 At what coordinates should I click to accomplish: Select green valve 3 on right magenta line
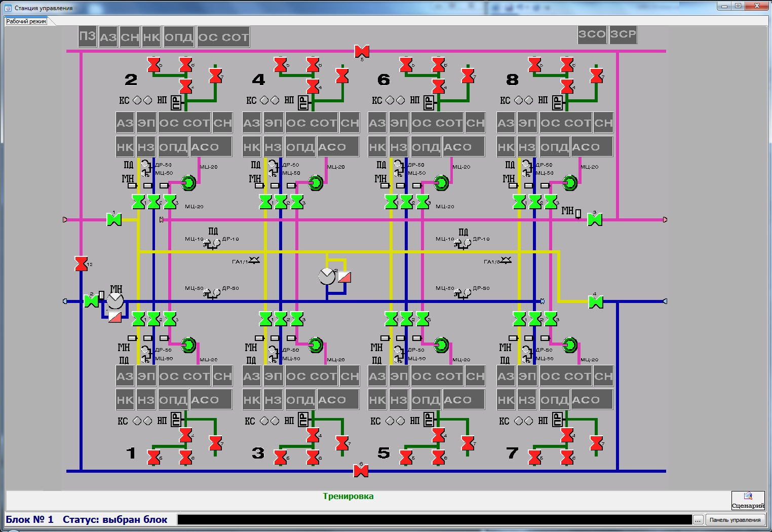[595, 219]
